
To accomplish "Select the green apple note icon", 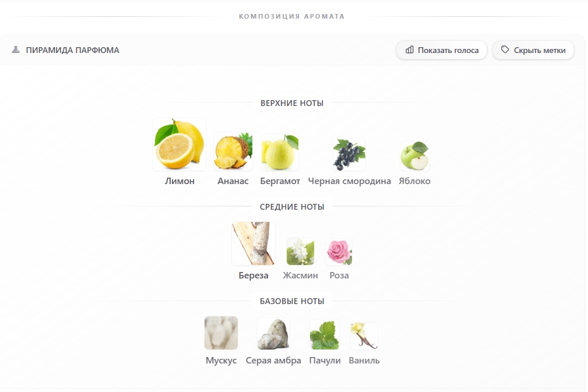I will [x=414, y=156].
